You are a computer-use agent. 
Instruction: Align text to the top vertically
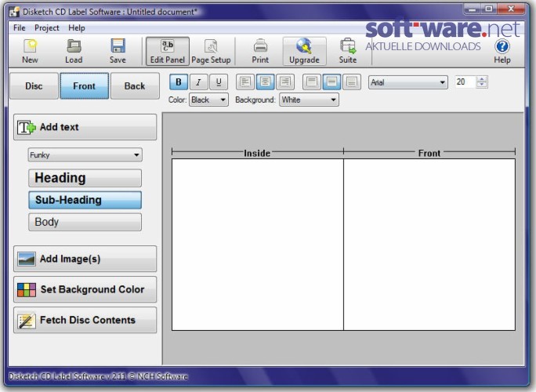click(311, 82)
